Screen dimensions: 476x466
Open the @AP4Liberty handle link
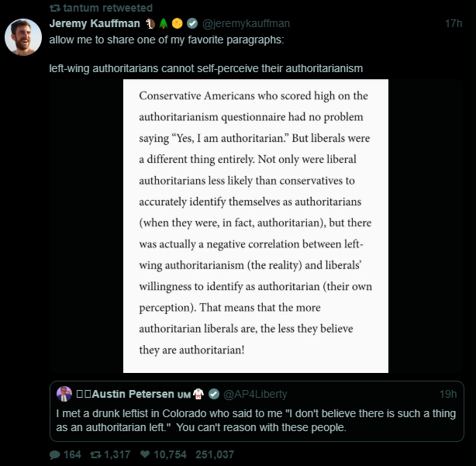[x=255, y=394]
